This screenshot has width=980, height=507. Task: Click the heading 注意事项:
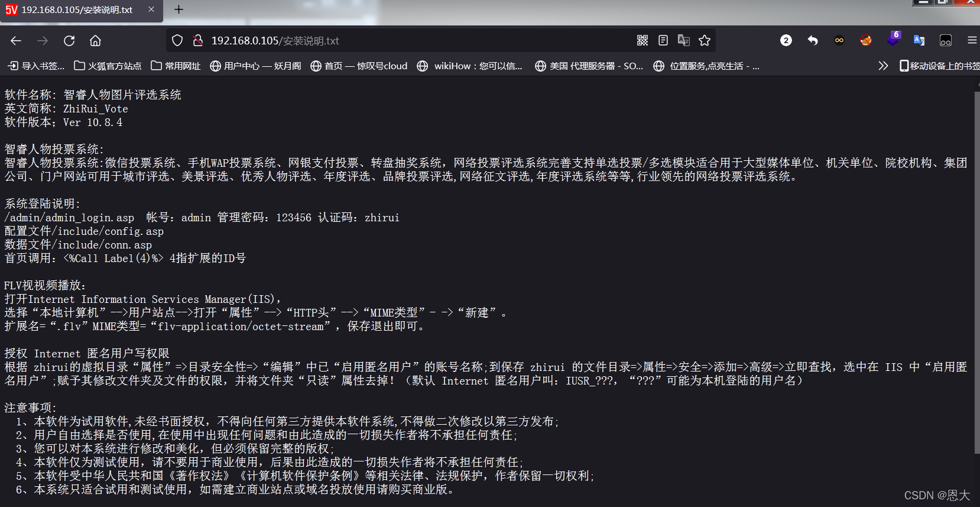point(31,408)
